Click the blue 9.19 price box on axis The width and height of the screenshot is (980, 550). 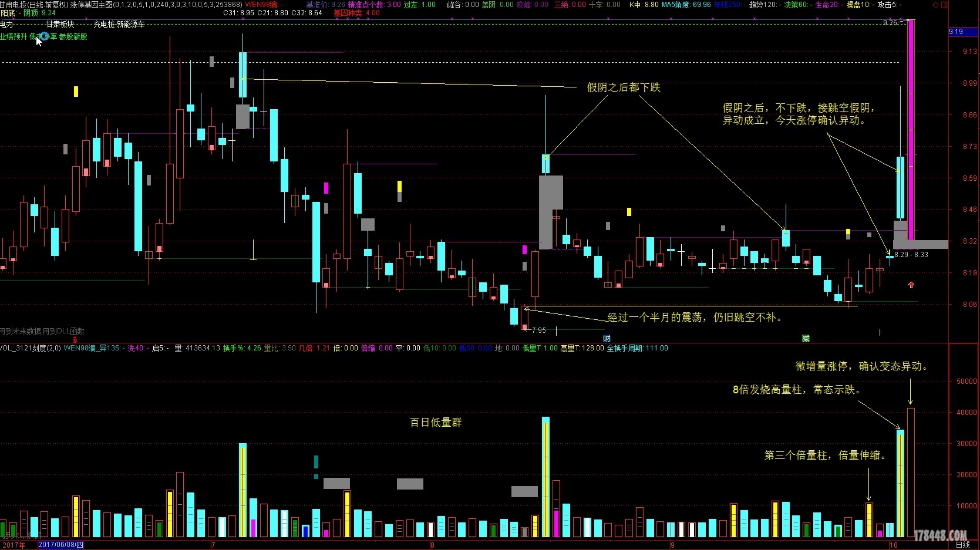point(964,32)
